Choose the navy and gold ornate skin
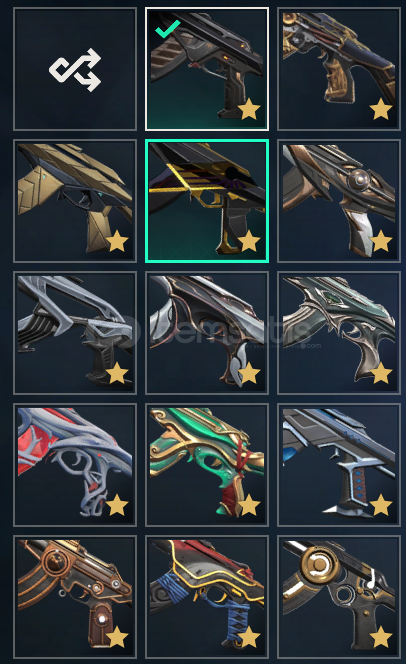Image resolution: width=406 pixels, height=664 pixels. click(x=339, y=69)
